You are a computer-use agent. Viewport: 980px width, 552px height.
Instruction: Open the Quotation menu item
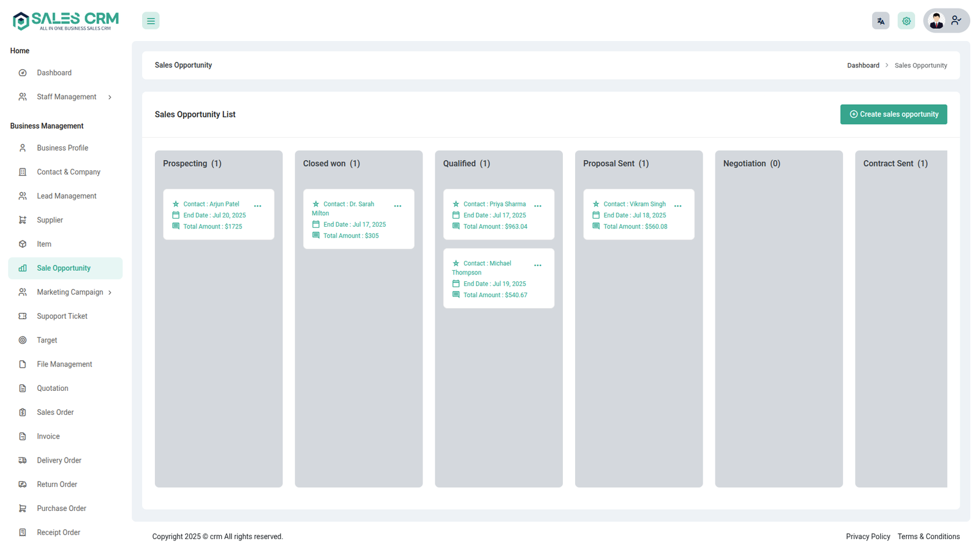coord(52,388)
